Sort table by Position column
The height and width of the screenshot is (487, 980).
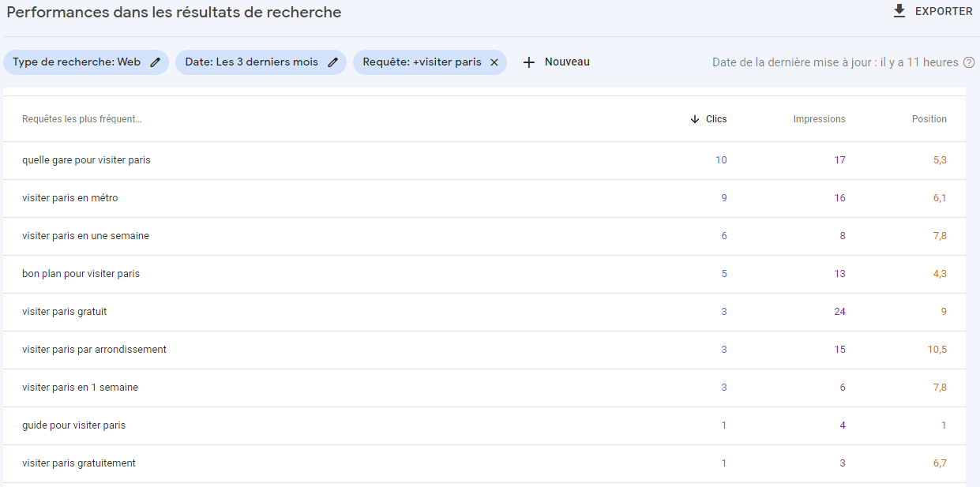pyautogui.click(x=929, y=119)
